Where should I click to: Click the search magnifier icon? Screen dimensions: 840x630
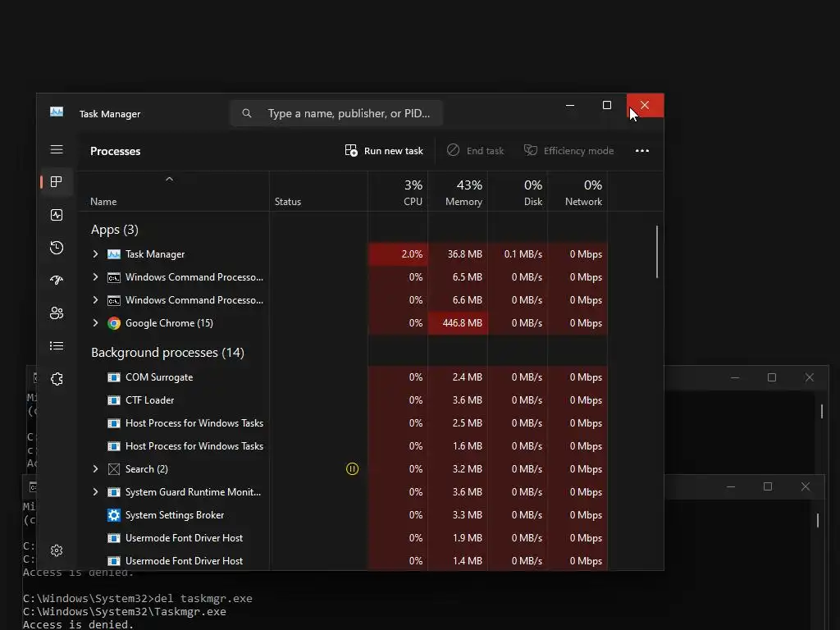246,113
